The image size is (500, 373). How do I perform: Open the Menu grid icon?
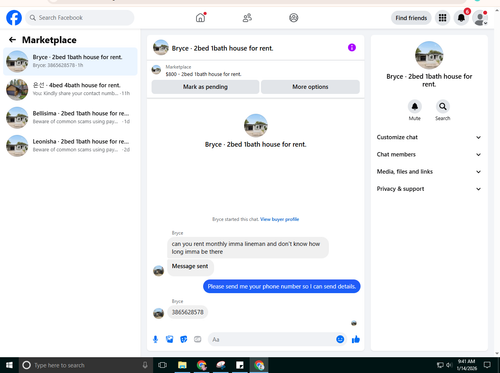click(x=442, y=18)
